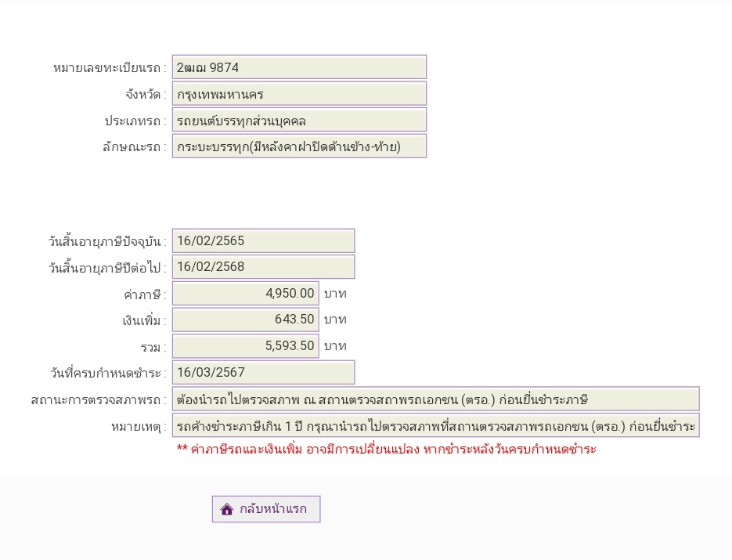Image resolution: width=732 pixels, height=560 pixels.
Task: Select the ค่าภาษี amount 4,950.00
Action: [x=246, y=293]
